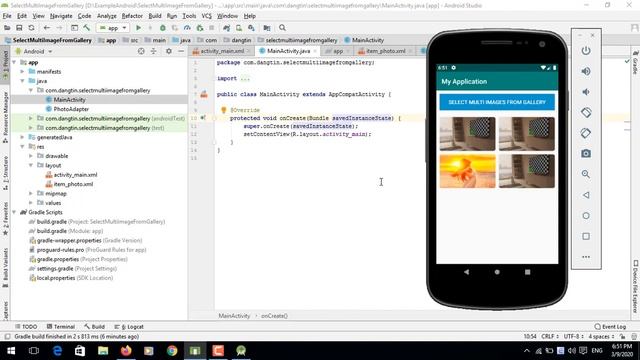Image resolution: width=640 pixels, height=360 pixels.
Task: Open item_photo.xml in layout folder
Action: (73, 184)
